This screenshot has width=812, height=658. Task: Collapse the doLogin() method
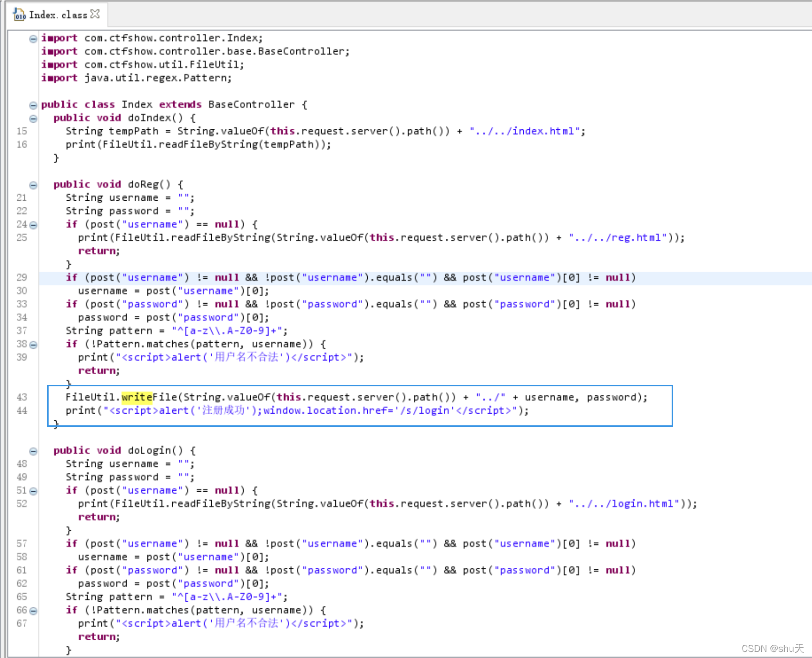click(x=33, y=451)
